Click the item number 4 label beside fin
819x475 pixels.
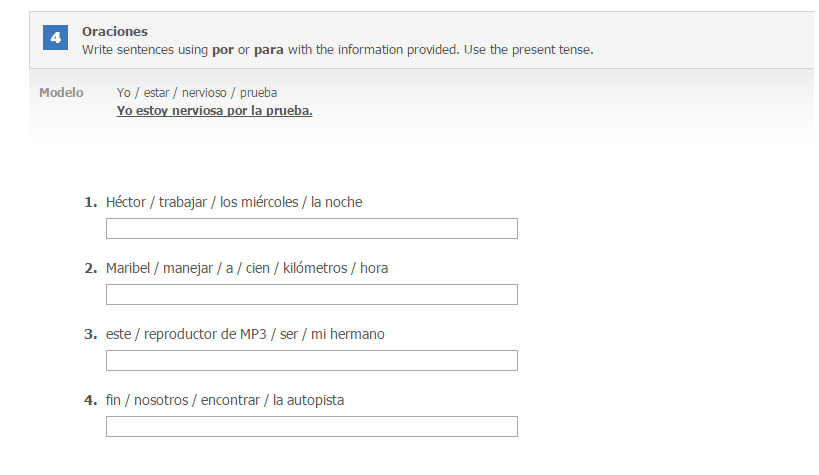click(x=91, y=400)
